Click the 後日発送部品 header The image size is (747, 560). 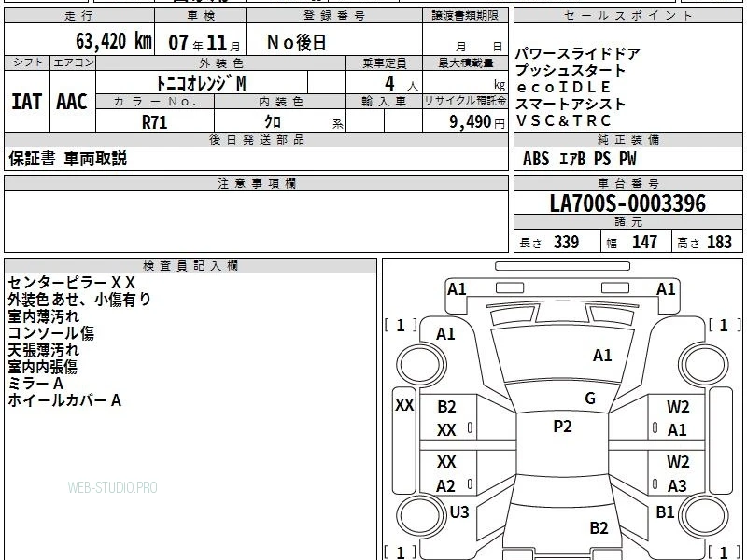click(x=256, y=139)
